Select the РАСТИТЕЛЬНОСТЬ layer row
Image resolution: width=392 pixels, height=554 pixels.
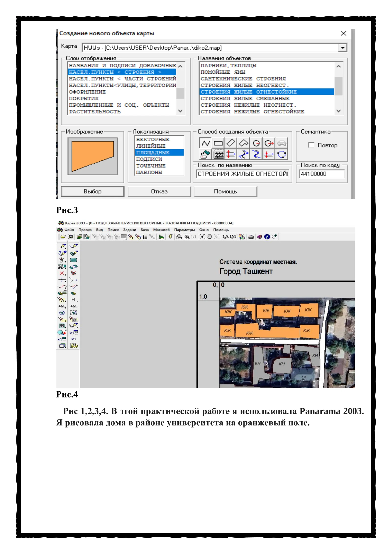click(122, 111)
